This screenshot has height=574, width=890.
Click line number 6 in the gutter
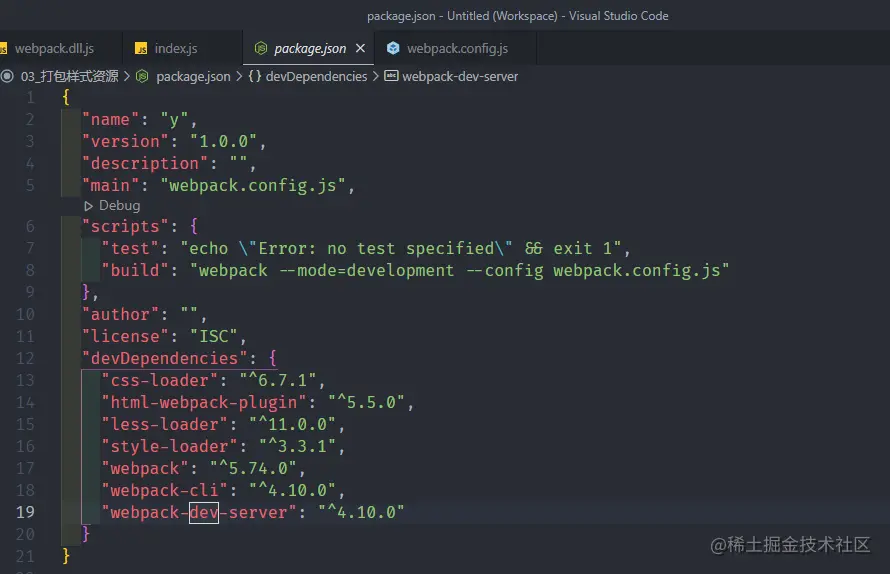click(30, 227)
